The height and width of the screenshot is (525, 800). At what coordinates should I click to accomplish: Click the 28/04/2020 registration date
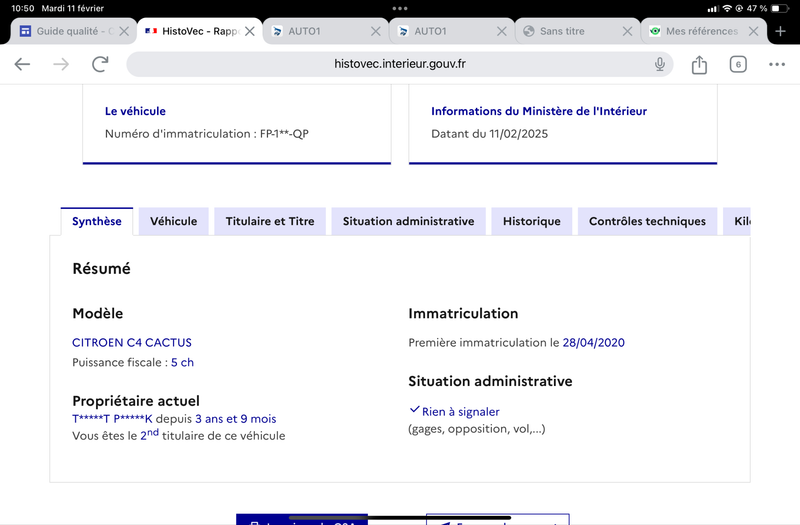point(593,342)
